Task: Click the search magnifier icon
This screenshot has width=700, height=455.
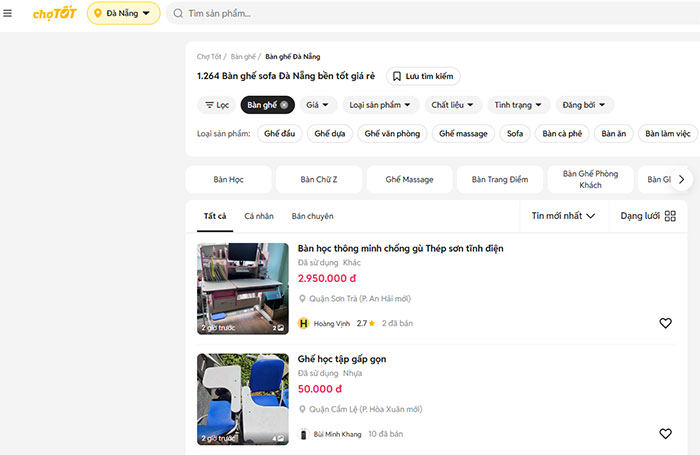Action: pos(178,13)
